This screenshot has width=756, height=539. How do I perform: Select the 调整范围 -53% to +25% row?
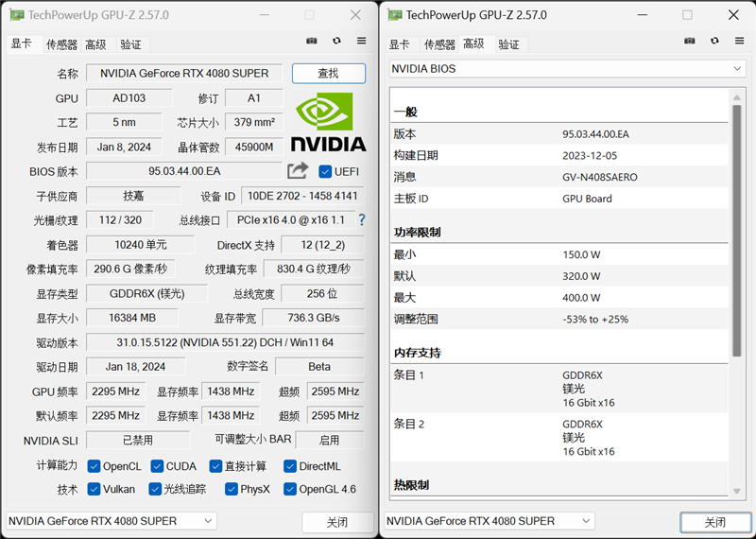coord(559,319)
